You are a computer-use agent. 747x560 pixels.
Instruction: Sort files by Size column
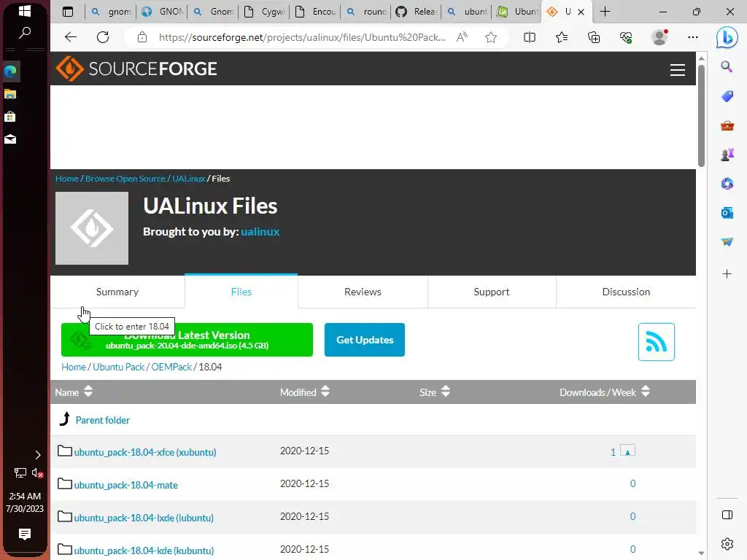pyautogui.click(x=435, y=392)
